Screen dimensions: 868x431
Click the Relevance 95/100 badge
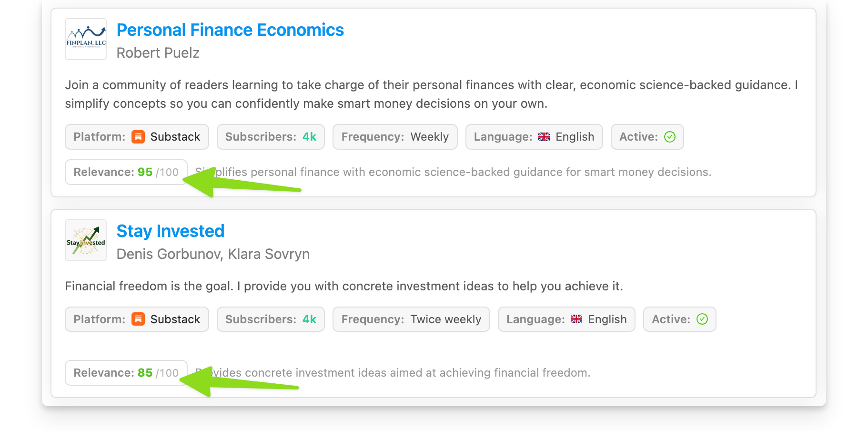[126, 172]
